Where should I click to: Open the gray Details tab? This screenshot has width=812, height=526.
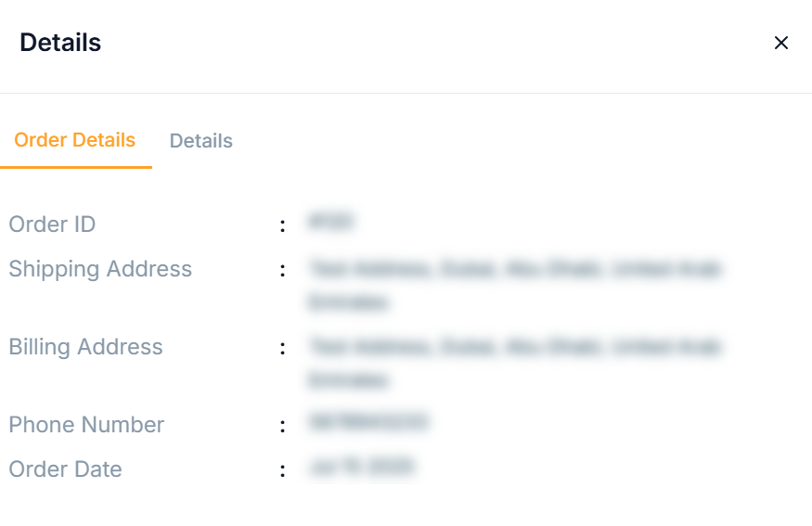[x=200, y=141]
